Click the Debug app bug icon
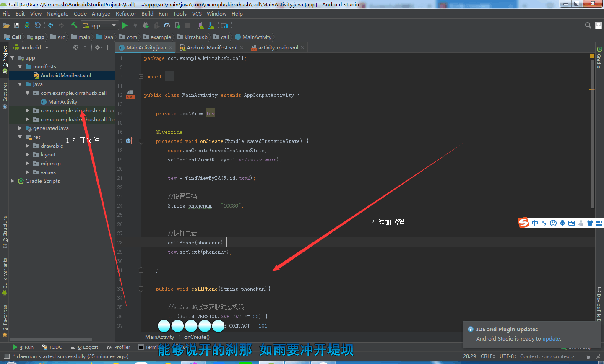The width and height of the screenshot is (604, 364). coord(146,26)
